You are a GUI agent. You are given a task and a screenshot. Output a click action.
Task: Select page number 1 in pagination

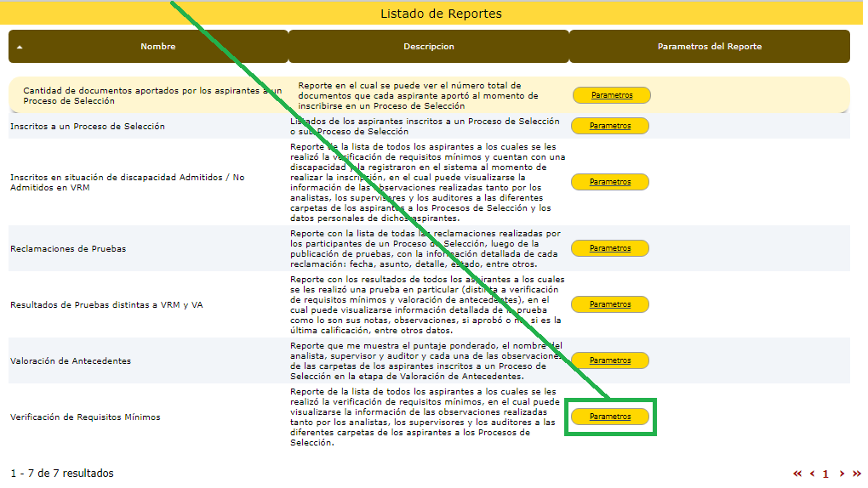point(825,474)
